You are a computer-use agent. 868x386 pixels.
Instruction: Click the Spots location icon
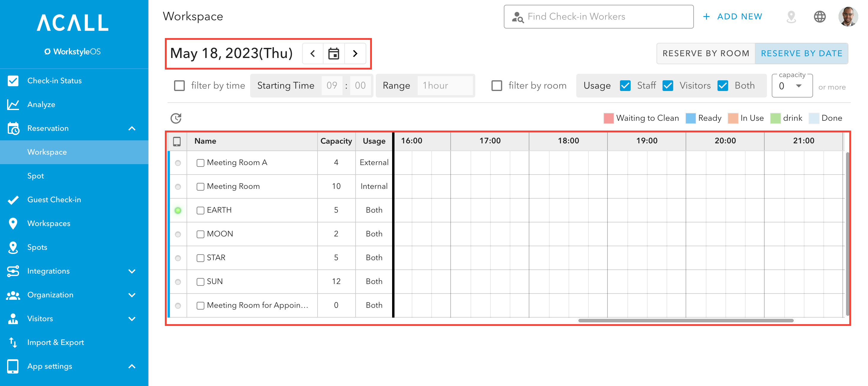tap(13, 247)
